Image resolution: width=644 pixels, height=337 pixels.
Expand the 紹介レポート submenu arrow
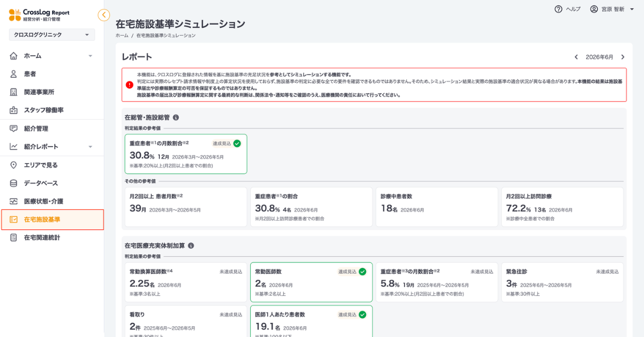[x=90, y=146]
